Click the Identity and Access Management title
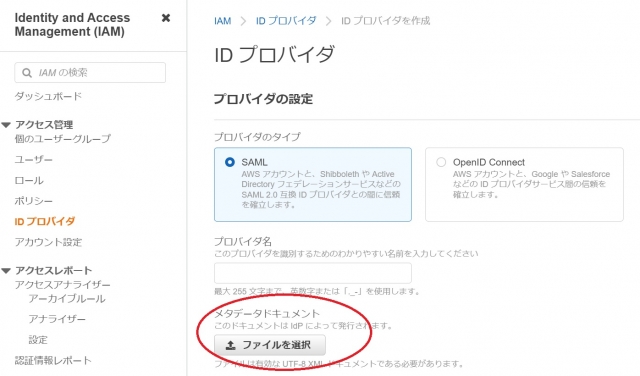Image resolution: width=640 pixels, height=376 pixels. click(x=72, y=25)
